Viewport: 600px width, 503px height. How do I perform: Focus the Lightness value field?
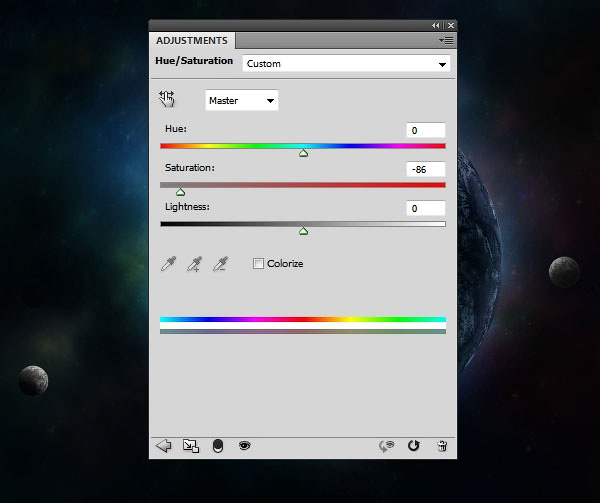coord(426,208)
